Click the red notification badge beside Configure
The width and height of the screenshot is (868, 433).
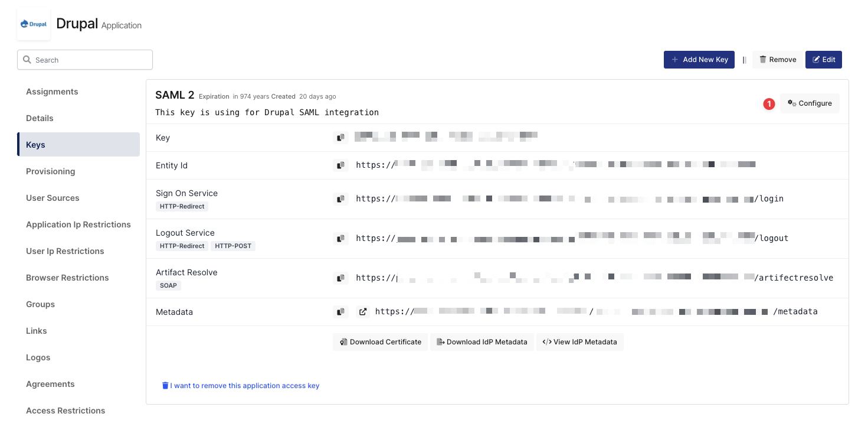(x=769, y=103)
